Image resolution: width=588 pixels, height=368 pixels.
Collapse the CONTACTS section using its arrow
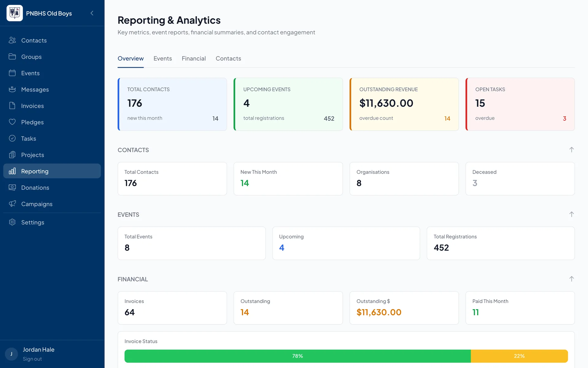pyautogui.click(x=571, y=150)
